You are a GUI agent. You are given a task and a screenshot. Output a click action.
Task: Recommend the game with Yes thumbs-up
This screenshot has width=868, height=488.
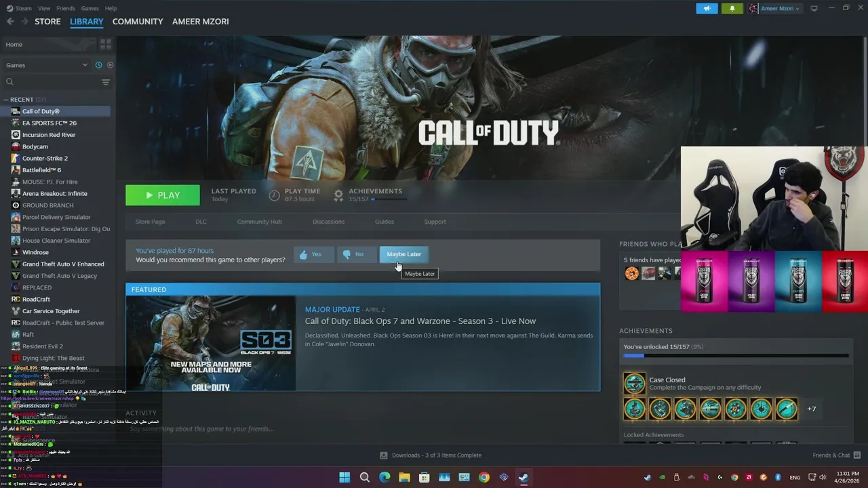314,254
